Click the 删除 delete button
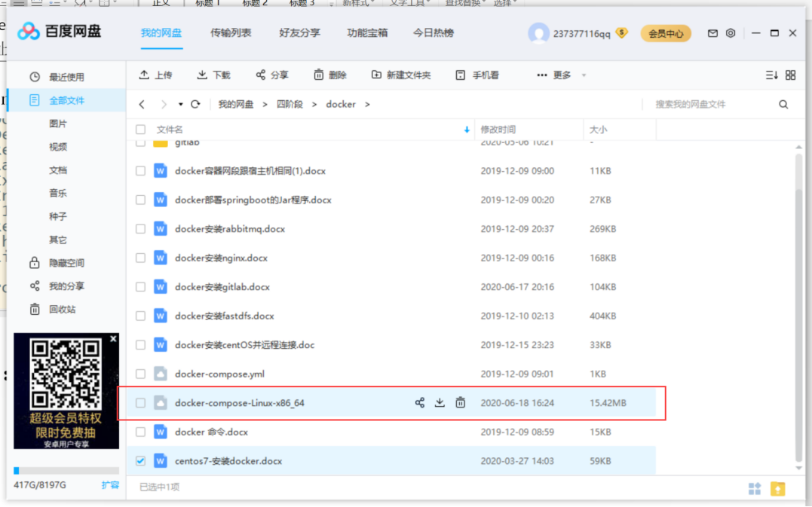812x507 pixels. pyautogui.click(x=330, y=75)
